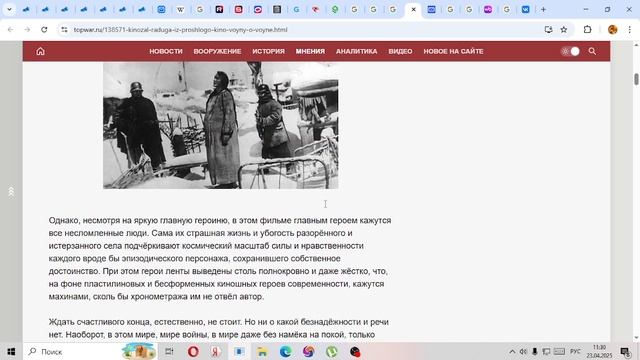Open the Chrome three-dot menu
Image resolution: width=640 pixels, height=360 pixels.
[x=629, y=29]
